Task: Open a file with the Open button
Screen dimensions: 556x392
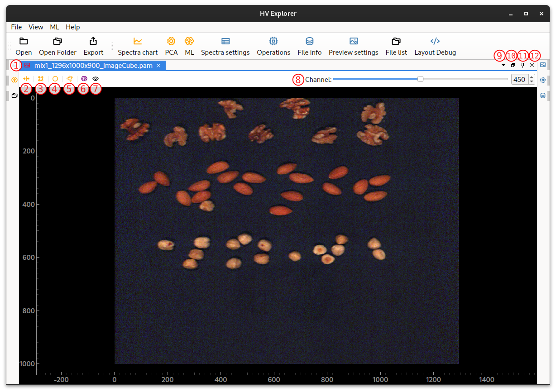Action: coord(24,47)
